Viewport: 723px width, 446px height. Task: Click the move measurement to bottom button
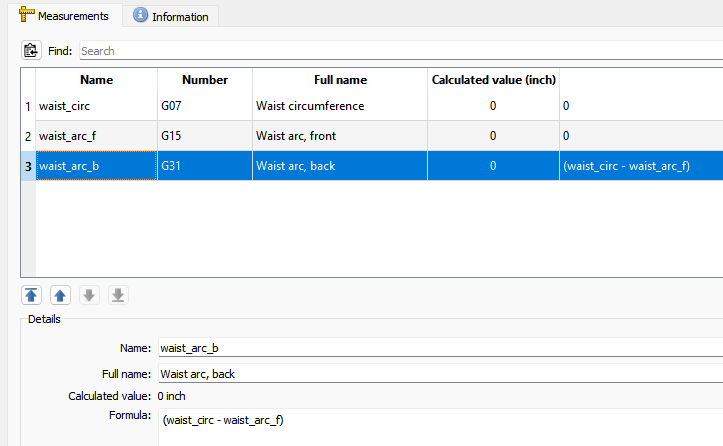[118, 295]
